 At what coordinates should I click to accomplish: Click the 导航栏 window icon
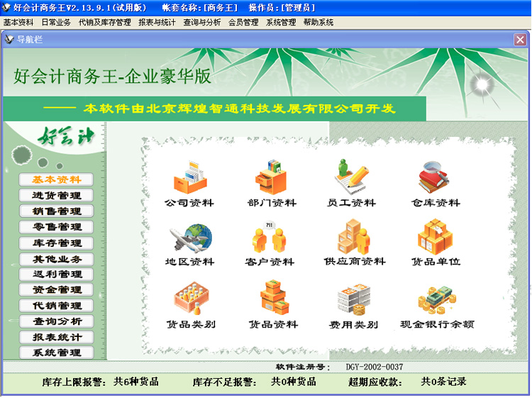(x=9, y=39)
